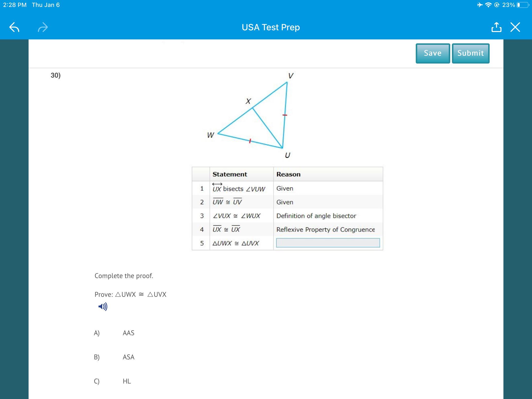The height and width of the screenshot is (399, 532).
Task: Tap the Wi-Fi status icon
Action: coord(488,5)
